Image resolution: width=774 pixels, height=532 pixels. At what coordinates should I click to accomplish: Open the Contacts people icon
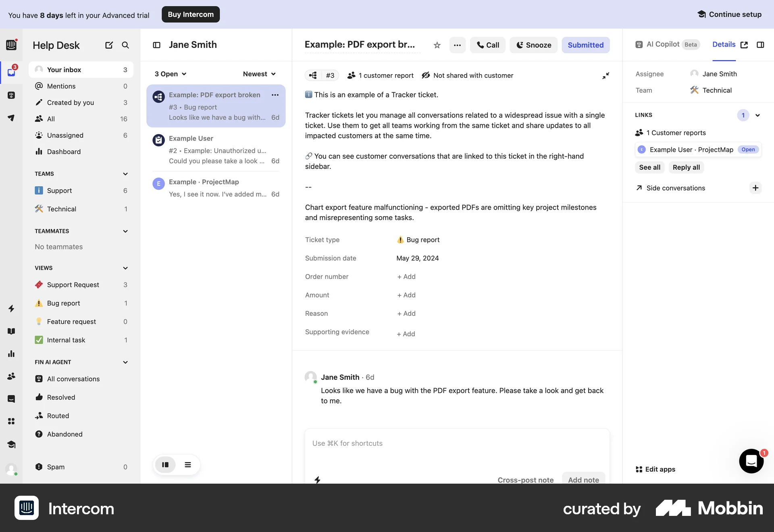[x=12, y=376]
